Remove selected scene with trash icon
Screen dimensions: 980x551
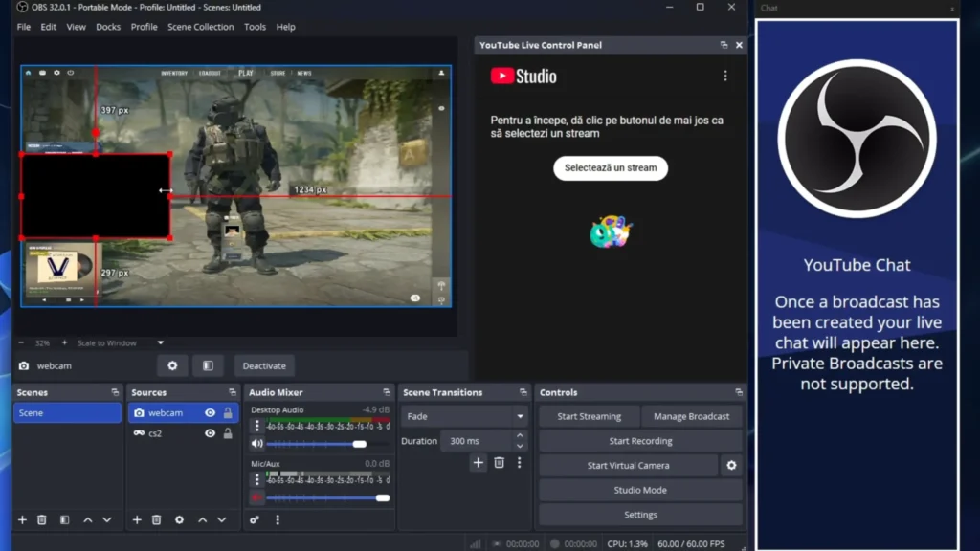click(42, 519)
